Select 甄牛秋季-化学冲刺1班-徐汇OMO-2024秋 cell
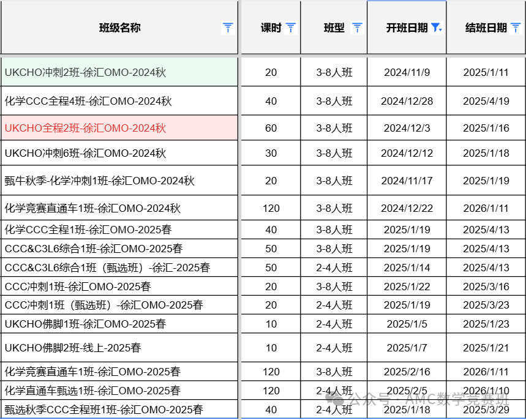The image size is (526, 420). [x=119, y=181]
